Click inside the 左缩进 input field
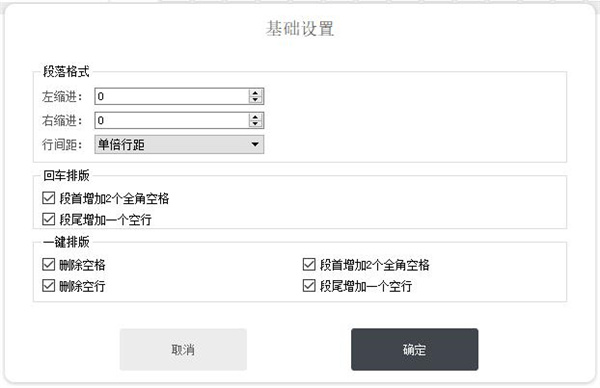Image resolution: width=600 pixels, height=388 pixels. click(172, 96)
